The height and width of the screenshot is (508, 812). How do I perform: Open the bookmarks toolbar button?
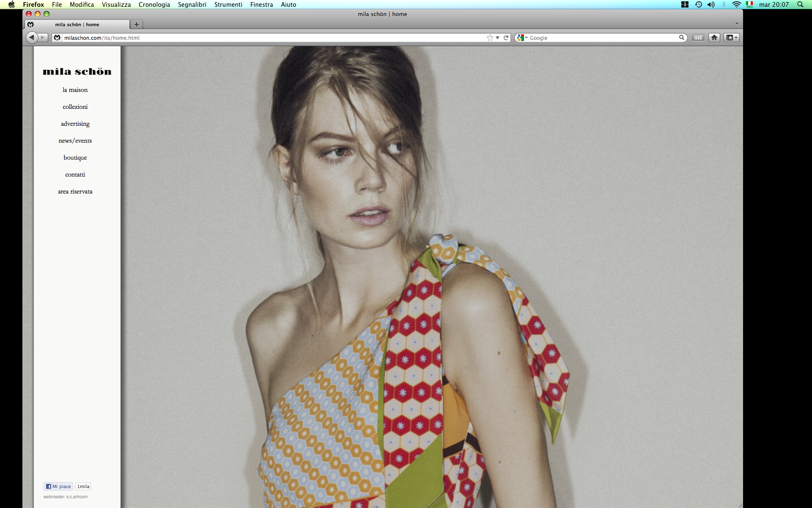[x=731, y=38]
